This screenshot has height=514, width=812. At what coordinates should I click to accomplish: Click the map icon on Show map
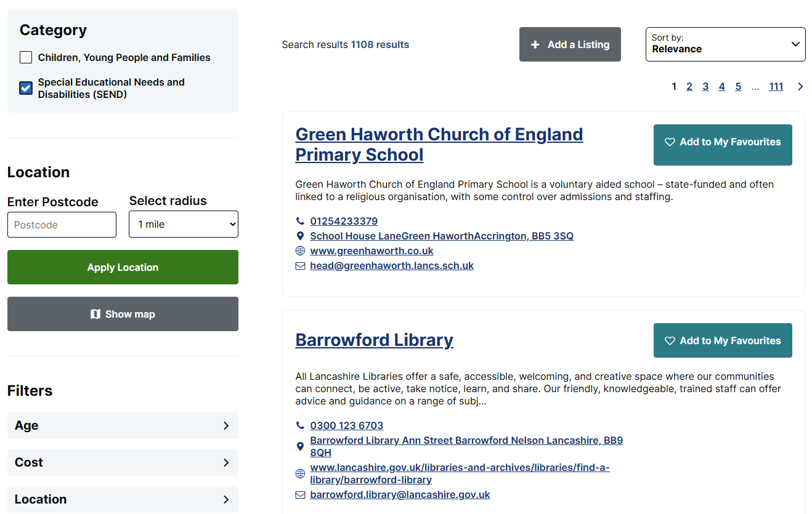click(x=95, y=314)
